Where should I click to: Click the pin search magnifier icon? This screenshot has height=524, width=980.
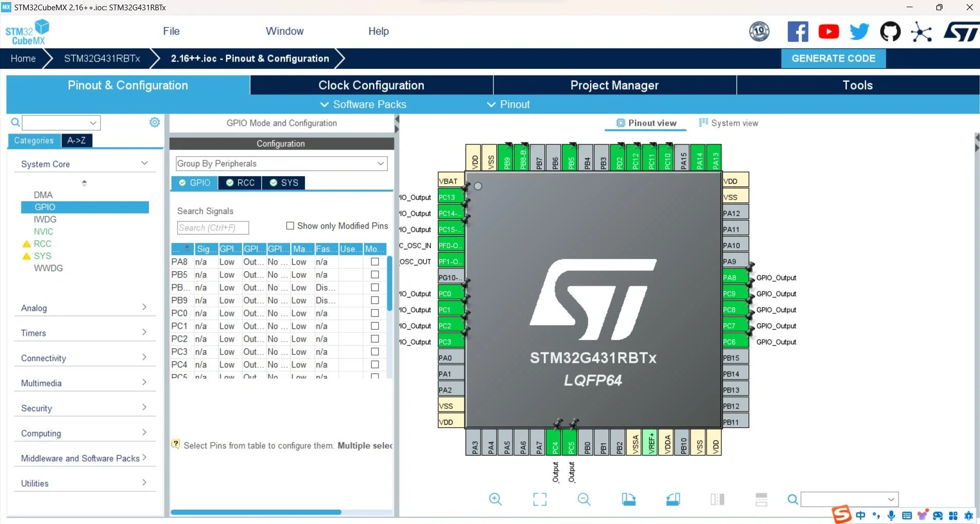click(793, 499)
